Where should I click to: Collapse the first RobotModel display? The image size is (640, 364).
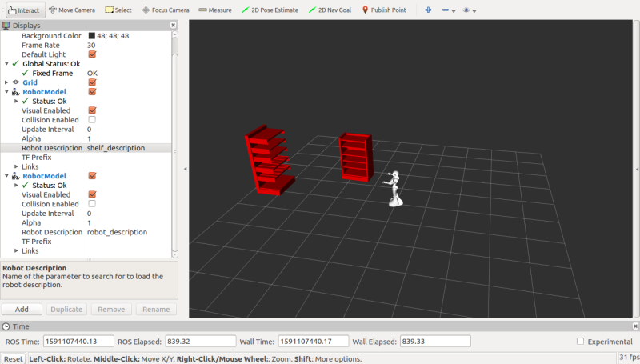tap(6, 92)
